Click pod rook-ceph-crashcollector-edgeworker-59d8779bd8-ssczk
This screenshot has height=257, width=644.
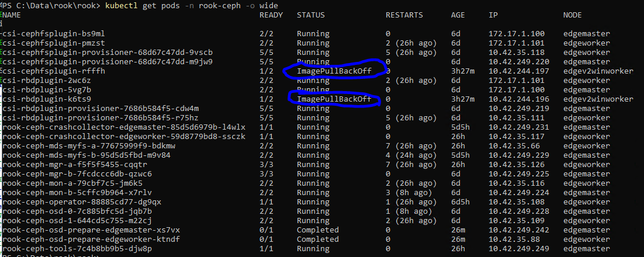124,137
